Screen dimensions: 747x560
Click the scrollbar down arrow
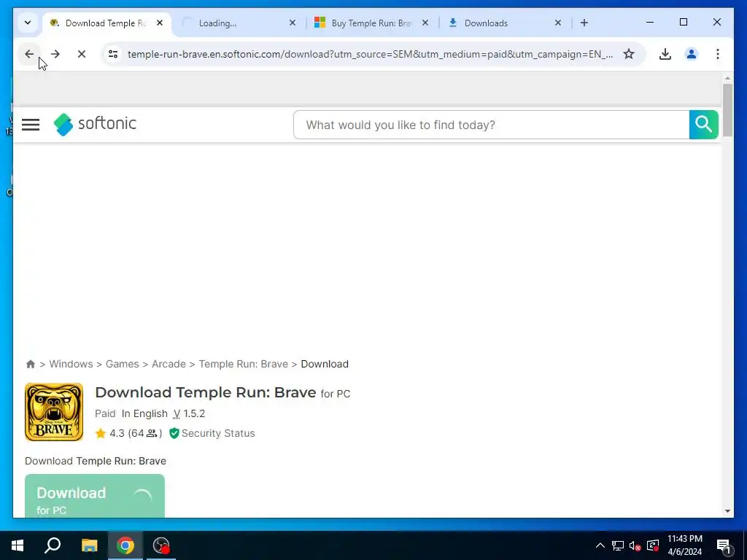click(x=727, y=511)
